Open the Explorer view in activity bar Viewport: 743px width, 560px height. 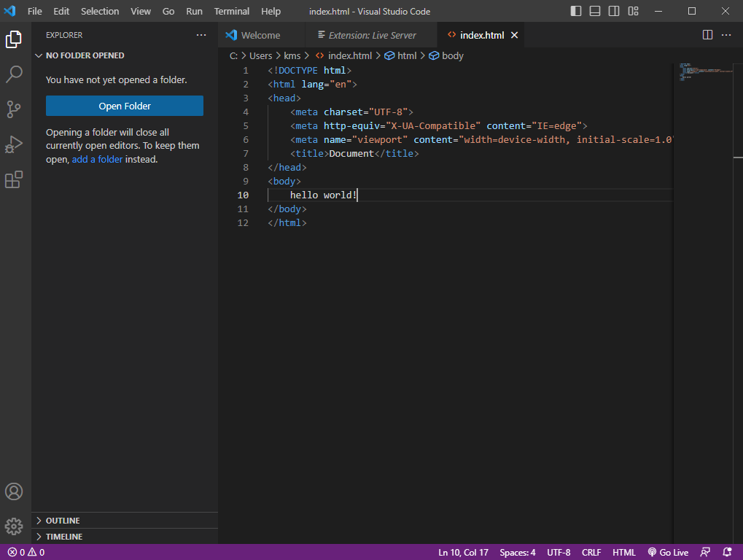click(x=14, y=39)
